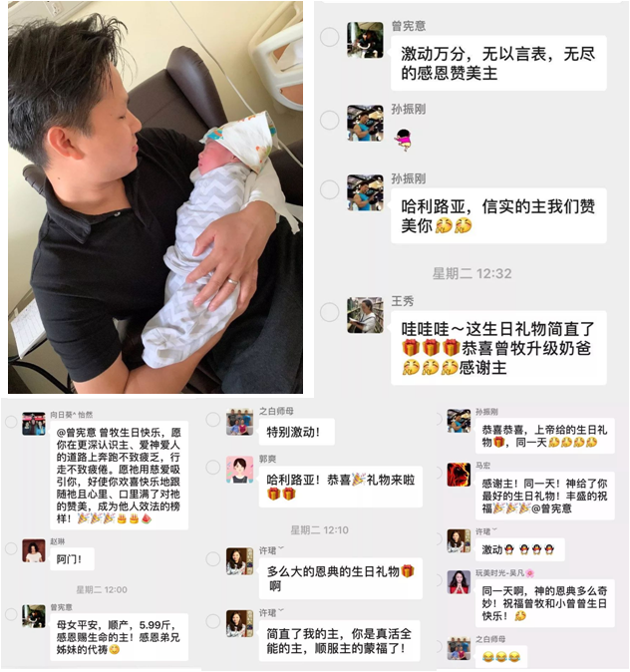The image size is (630, 672).
Task: Tick the selection circle beside 郭爽's message
Action: pyautogui.click(x=213, y=467)
